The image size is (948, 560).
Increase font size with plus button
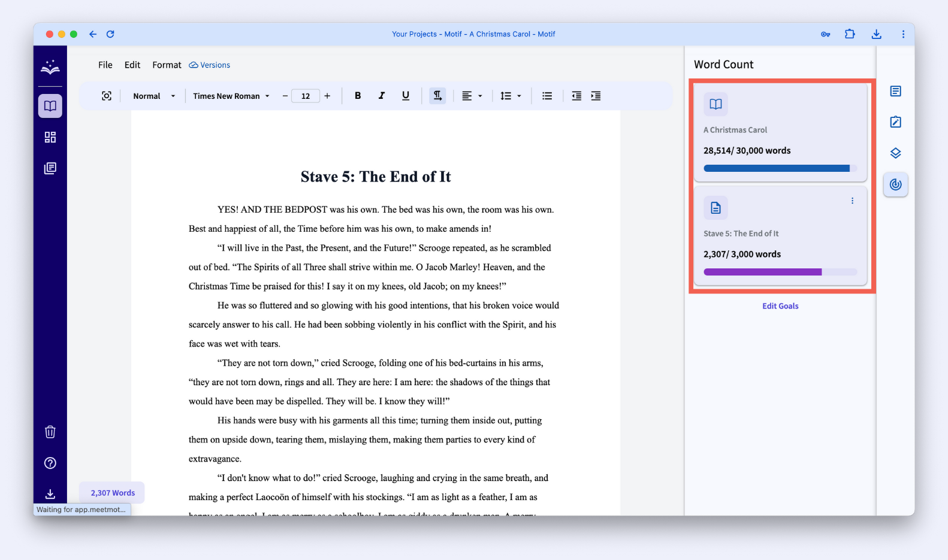tap(327, 96)
